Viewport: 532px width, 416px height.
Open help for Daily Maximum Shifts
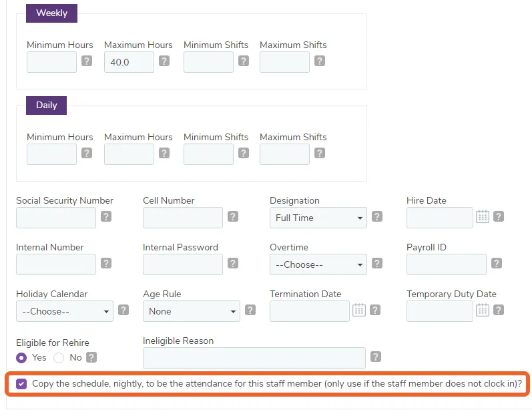coord(319,153)
